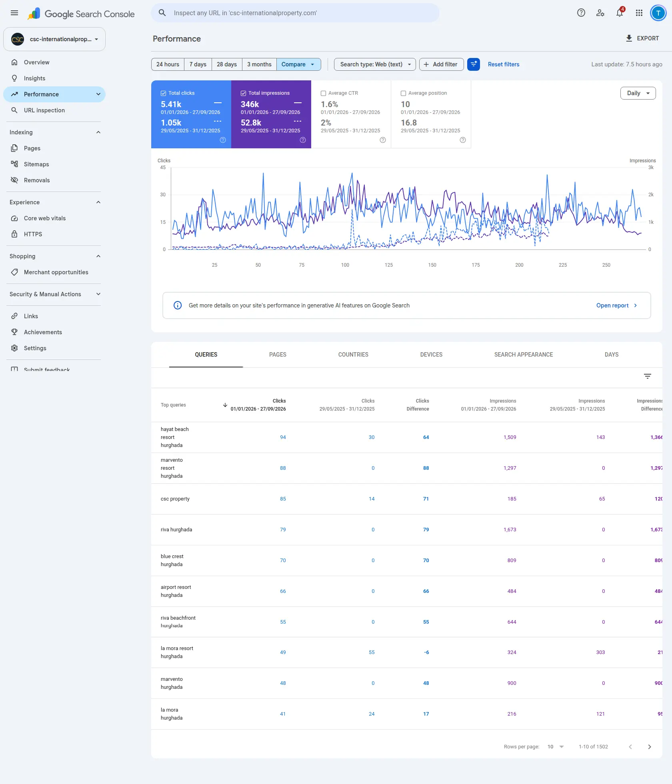
Task: Click the Add filter button
Action: (441, 64)
